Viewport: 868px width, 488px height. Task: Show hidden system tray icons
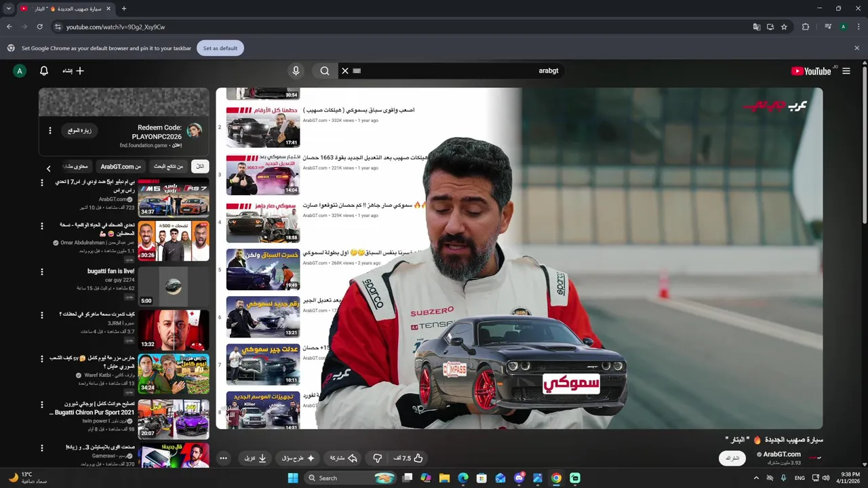tap(757, 478)
